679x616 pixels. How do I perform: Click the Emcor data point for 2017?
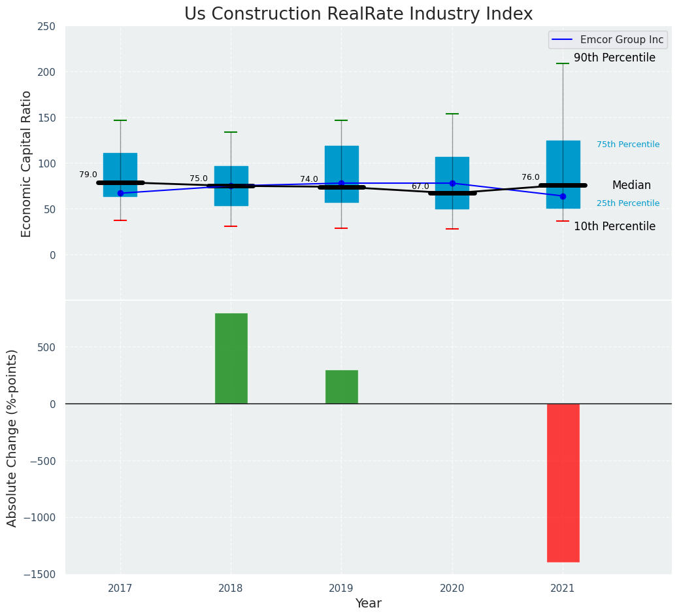tap(120, 193)
